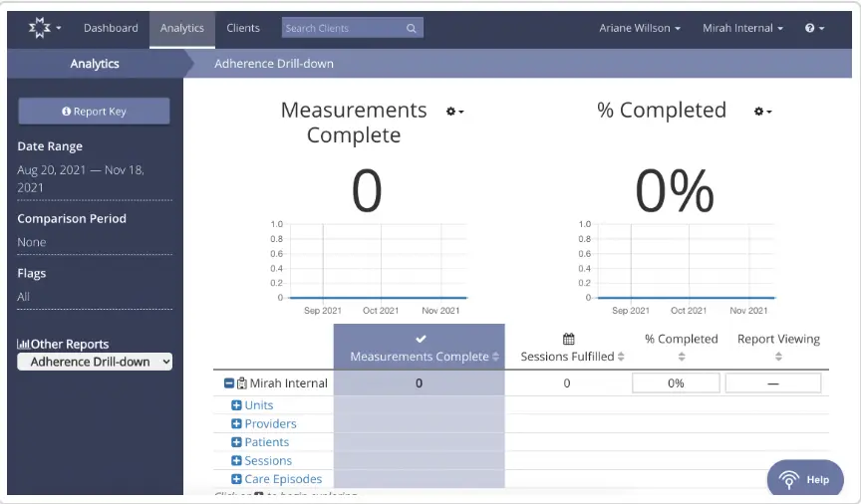Sort by Measurements Complete column
The height and width of the screenshot is (504, 861).
click(x=424, y=357)
